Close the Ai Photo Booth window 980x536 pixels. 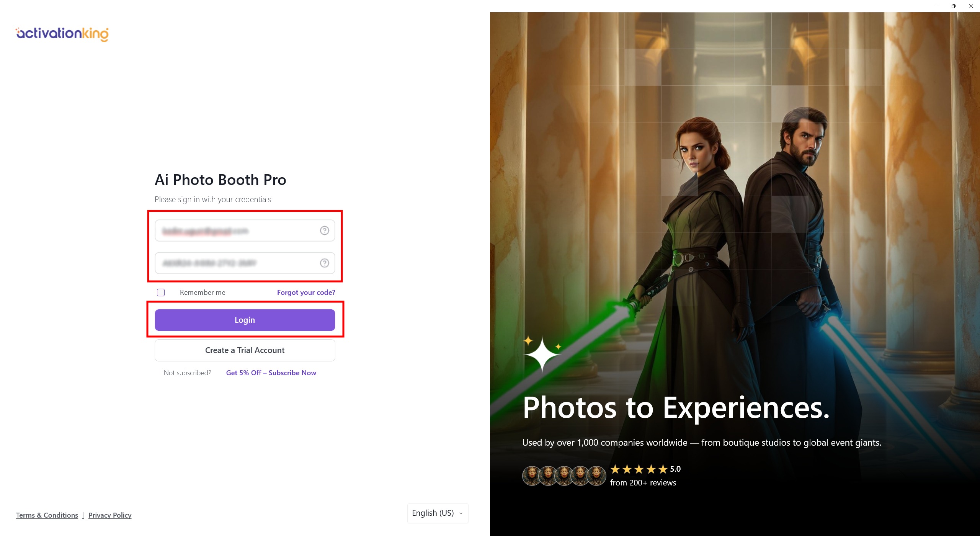click(971, 6)
